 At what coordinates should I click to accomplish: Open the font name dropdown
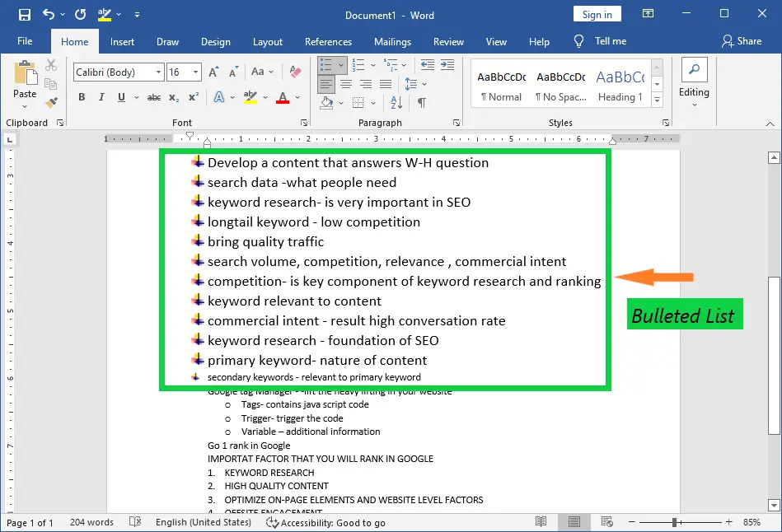(158, 72)
